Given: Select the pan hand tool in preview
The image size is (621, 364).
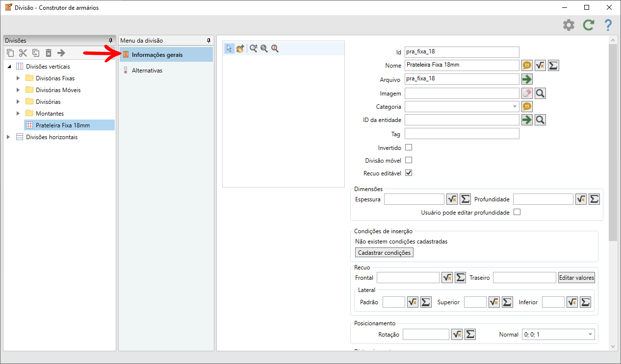Looking at the screenshot, I should (240, 48).
